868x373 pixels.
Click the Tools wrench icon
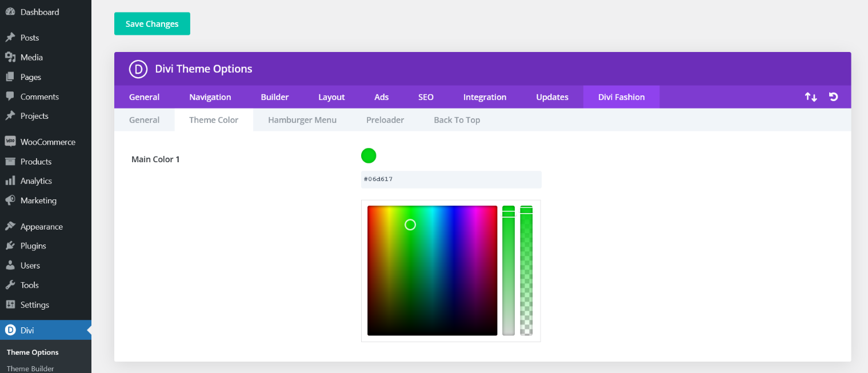pyautogui.click(x=10, y=285)
